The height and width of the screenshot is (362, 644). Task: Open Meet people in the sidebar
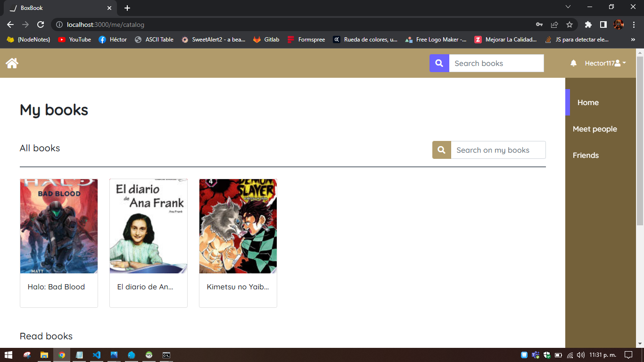[x=594, y=129]
